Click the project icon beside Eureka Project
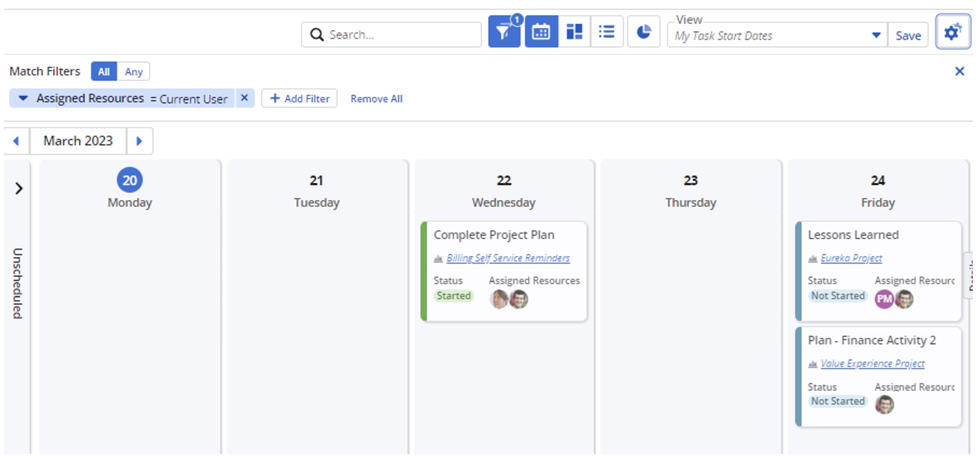This screenshot has height=457, width=980. [812, 258]
